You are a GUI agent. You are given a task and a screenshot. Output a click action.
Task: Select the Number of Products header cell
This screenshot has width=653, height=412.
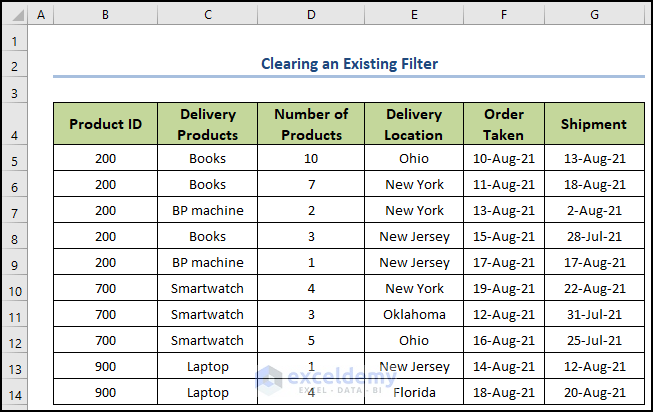pyautogui.click(x=311, y=124)
